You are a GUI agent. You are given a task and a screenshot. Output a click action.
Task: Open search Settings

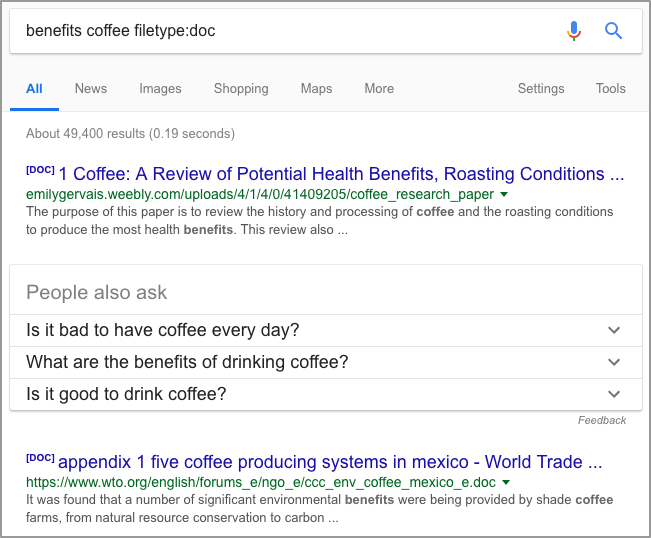pos(541,88)
